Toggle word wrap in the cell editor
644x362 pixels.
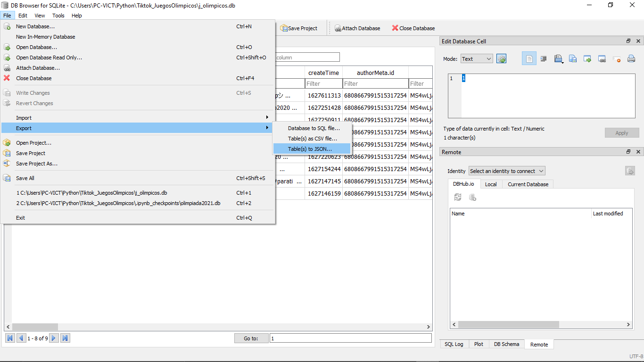point(544,58)
